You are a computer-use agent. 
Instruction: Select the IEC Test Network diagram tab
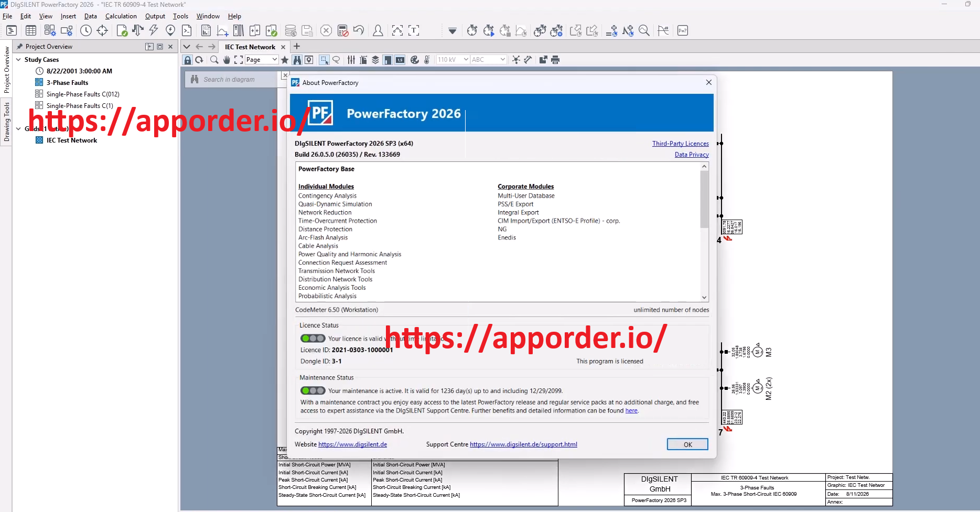tap(250, 47)
